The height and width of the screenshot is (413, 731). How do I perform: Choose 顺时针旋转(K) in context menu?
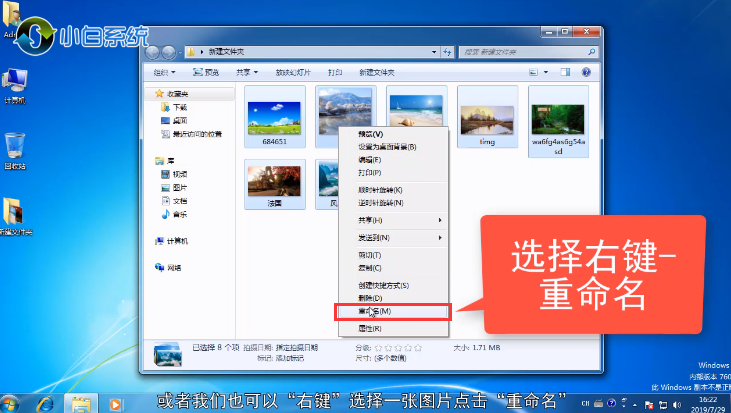[x=393, y=190]
